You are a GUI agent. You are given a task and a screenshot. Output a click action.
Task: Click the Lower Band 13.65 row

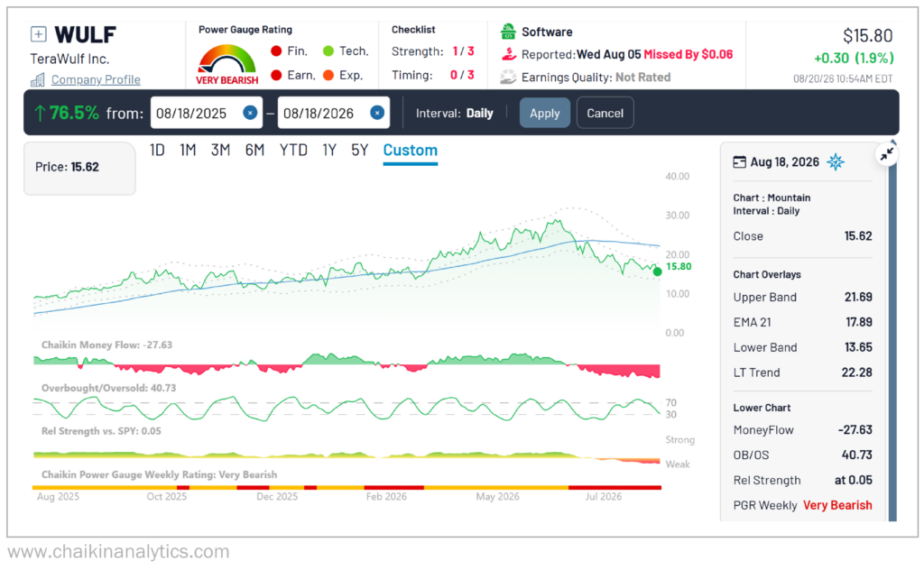coord(802,347)
